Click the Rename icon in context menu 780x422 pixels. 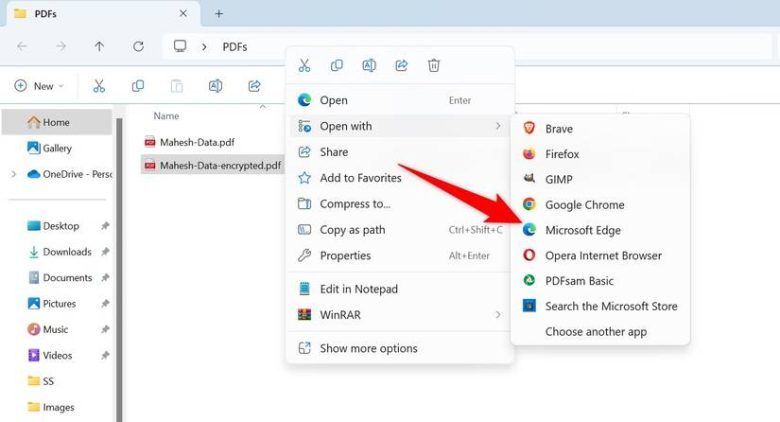click(369, 66)
